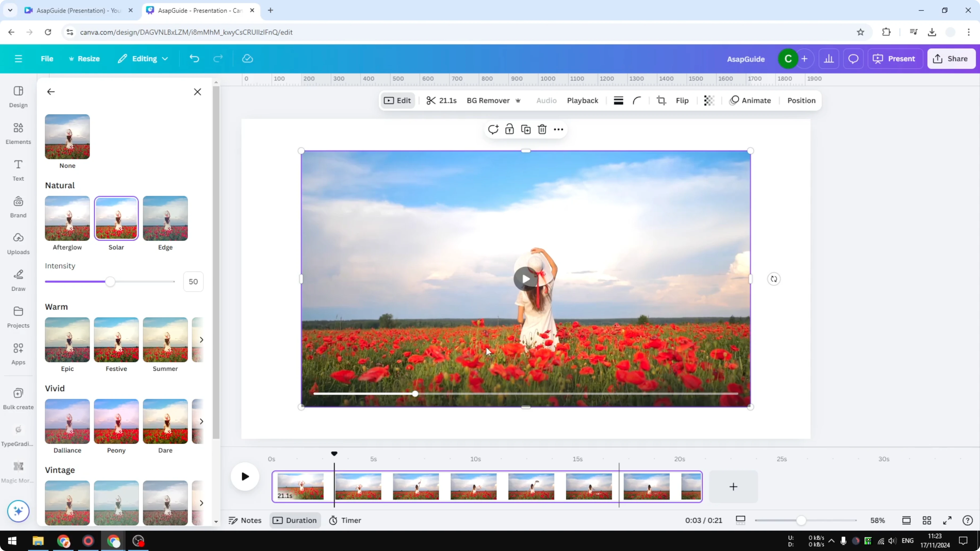Apply the Solar filter thumbnail
Image resolution: width=980 pixels, height=551 pixels.
click(116, 218)
